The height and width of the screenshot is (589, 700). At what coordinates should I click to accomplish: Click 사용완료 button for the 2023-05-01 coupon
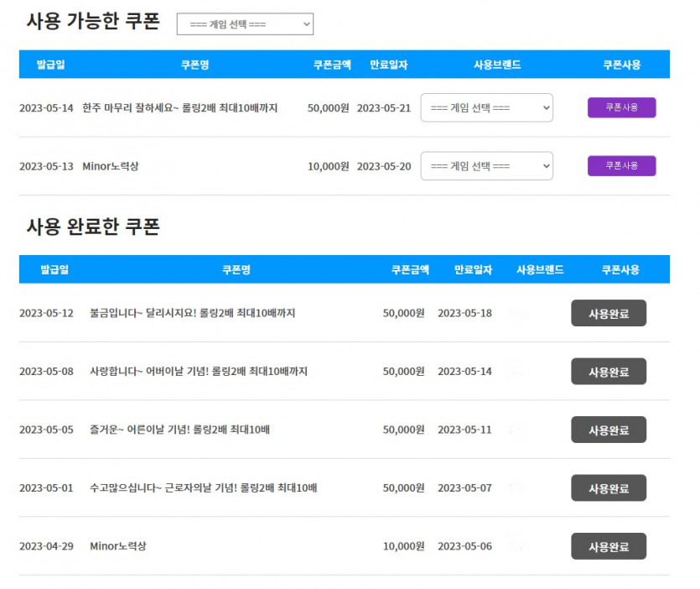point(609,488)
